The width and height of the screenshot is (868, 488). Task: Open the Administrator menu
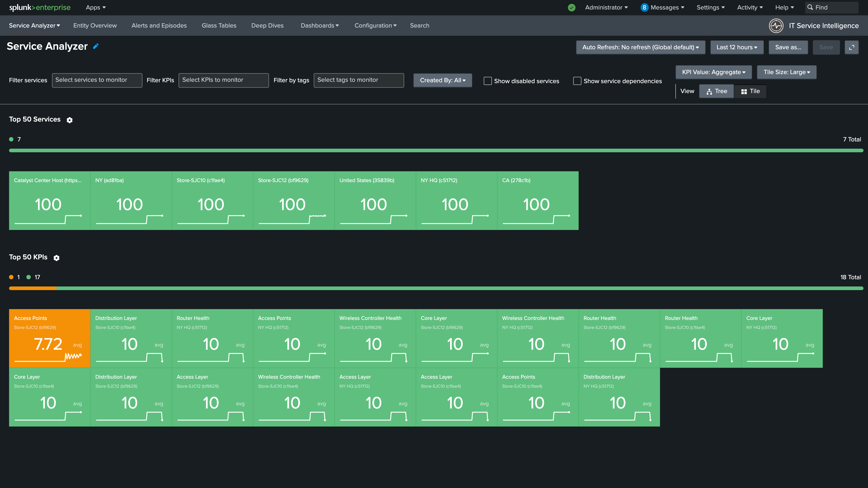coord(606,7)
